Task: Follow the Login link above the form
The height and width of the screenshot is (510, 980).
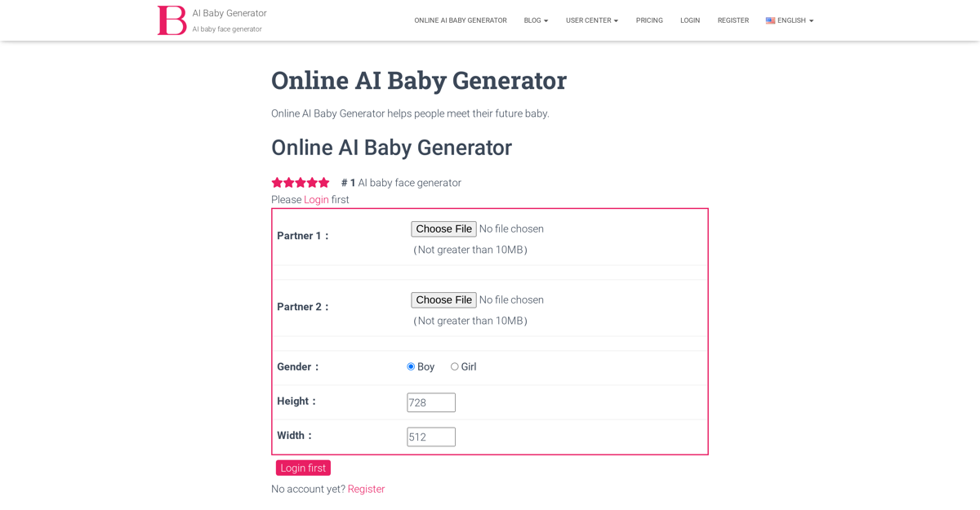Action: point(316,200)
